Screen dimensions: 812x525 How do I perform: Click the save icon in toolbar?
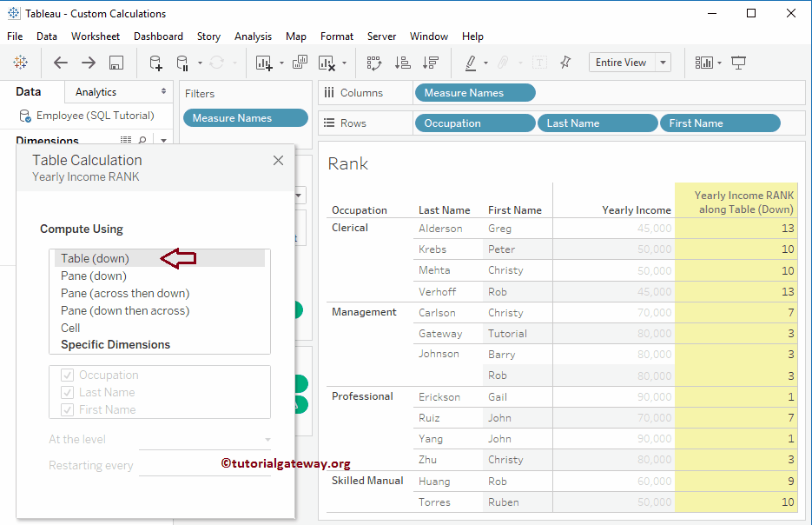point(116,63)
